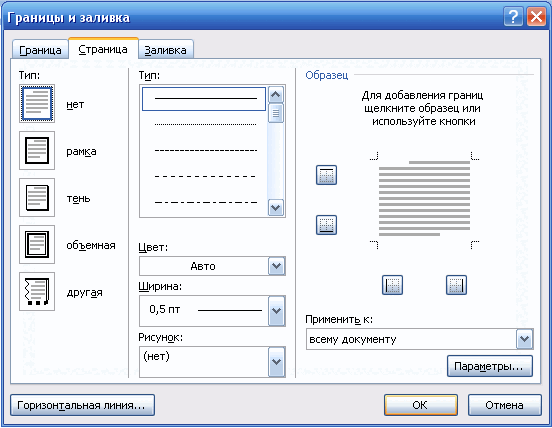Click the 'Параметры...' button

tap(490, 366)
